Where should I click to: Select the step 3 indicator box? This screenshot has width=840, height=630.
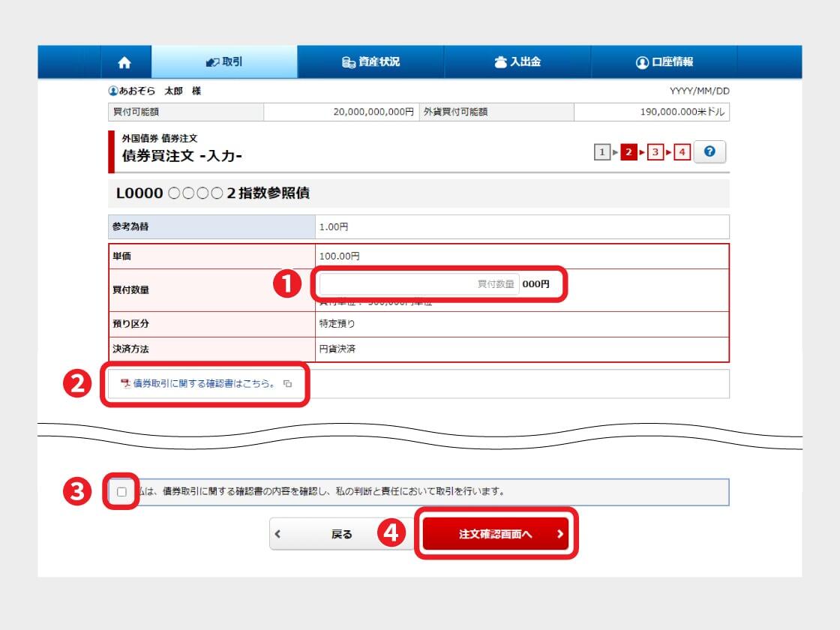(655, 152)
